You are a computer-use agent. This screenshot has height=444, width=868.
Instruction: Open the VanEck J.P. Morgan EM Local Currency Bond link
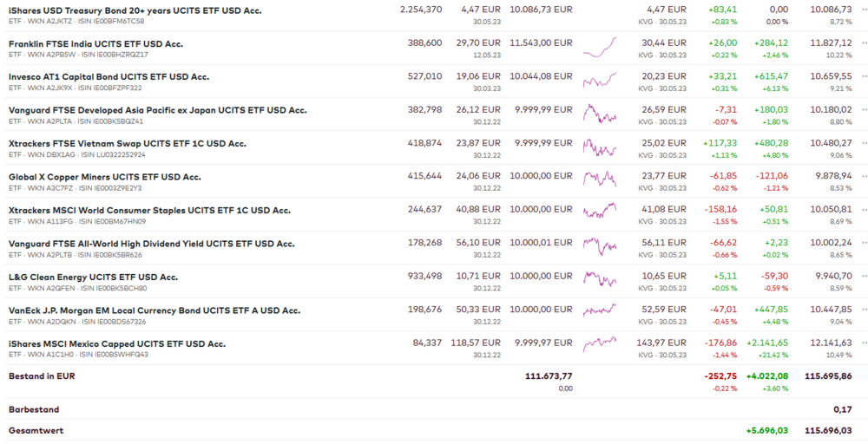tap(155, 310)
